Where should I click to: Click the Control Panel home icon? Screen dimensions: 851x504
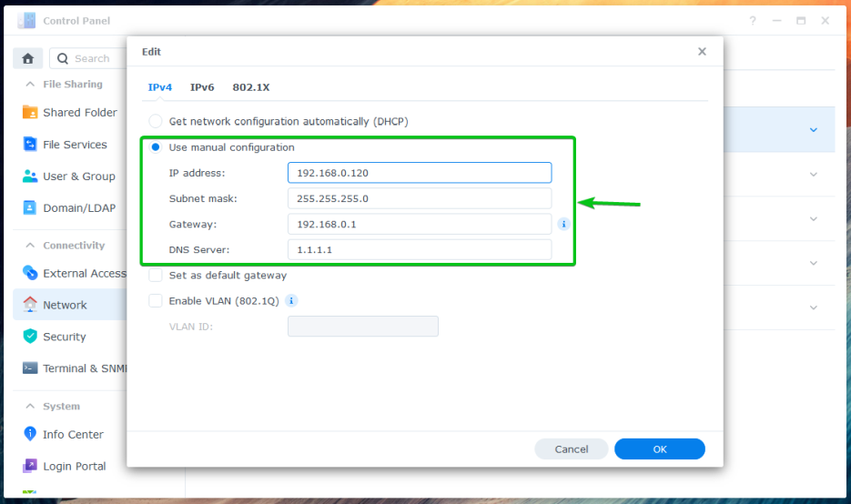27,58
